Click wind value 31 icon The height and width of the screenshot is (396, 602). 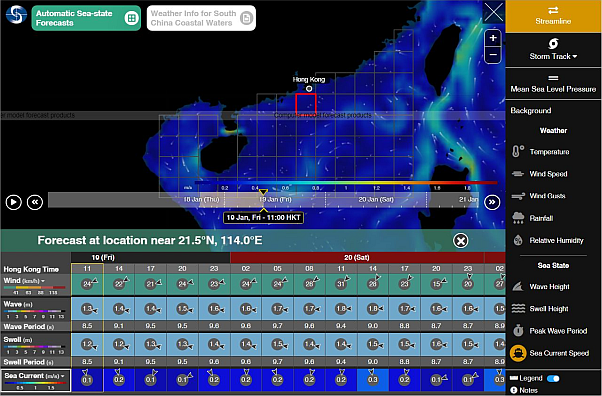coord(341,284)
